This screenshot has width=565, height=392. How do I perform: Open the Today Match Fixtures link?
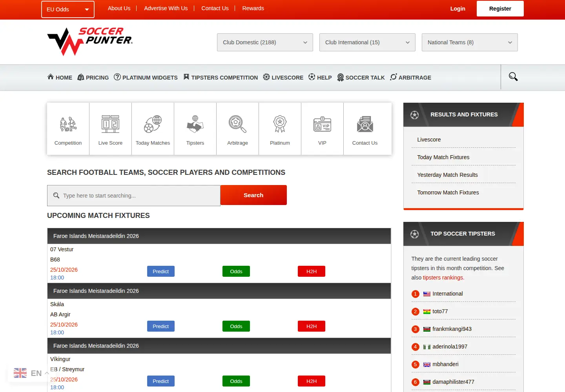click(443, 157)
